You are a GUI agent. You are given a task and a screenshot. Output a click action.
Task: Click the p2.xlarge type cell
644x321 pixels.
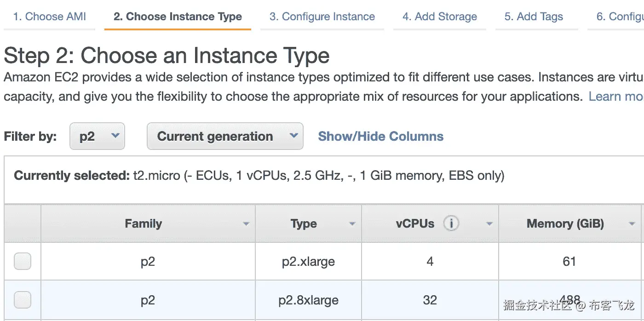click(308, 262)
